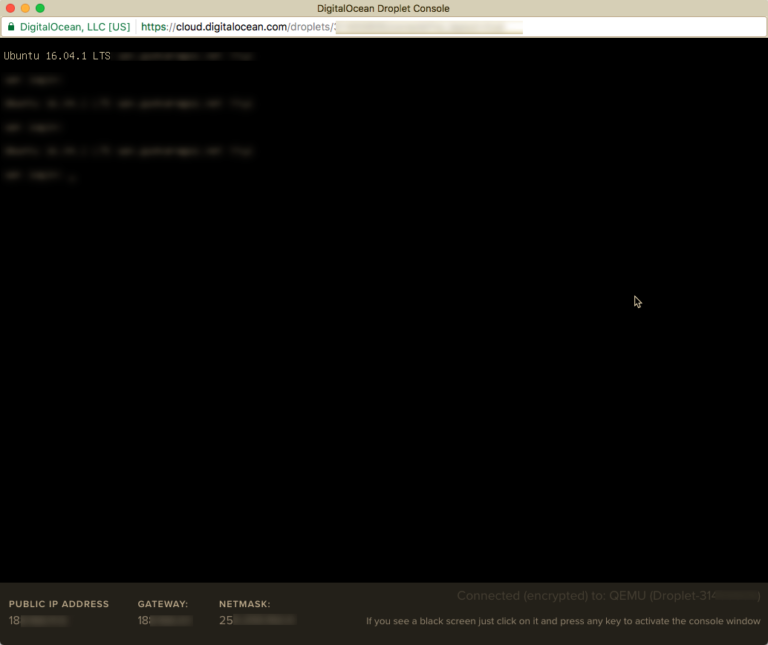Viewport: 768px width, 645px height.
Task: Click the black console area to activate it
Action: tap(384, 380)
